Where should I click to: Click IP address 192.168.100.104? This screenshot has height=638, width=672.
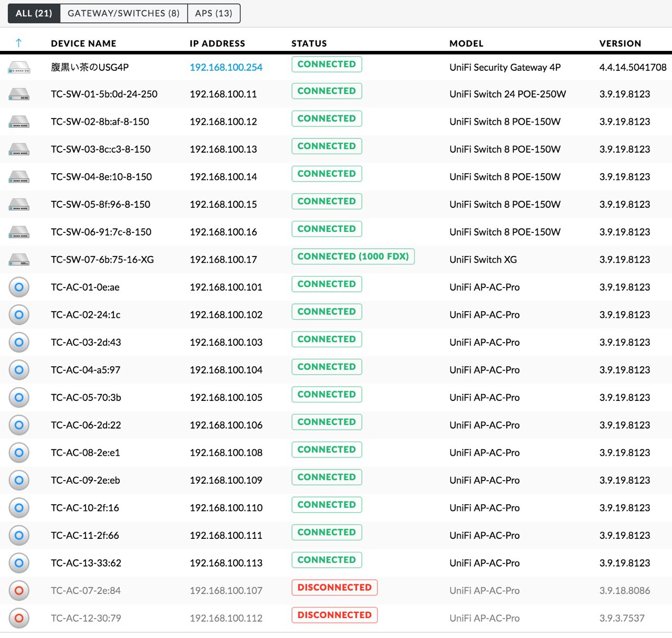click(x=226, y=370)
